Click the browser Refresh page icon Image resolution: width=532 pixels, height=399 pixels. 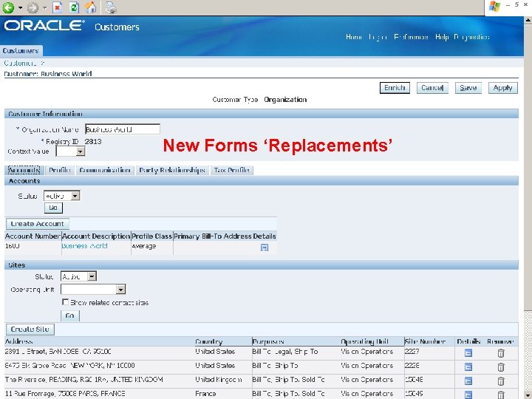click(74, 7)
